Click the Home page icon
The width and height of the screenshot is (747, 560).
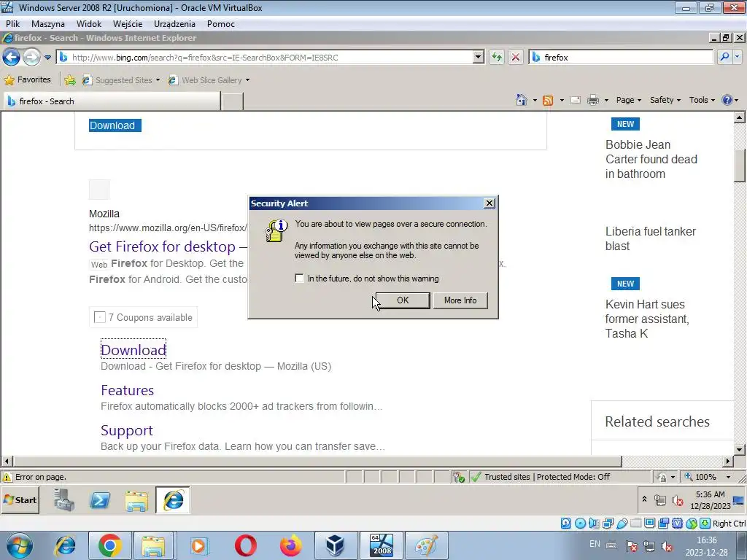522,100
